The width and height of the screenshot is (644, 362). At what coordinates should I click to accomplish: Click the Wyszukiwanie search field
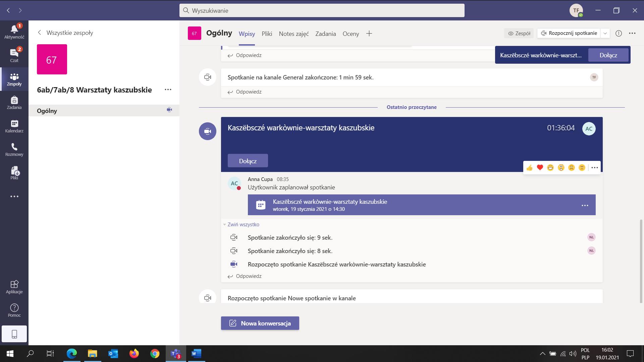(322, 10)
